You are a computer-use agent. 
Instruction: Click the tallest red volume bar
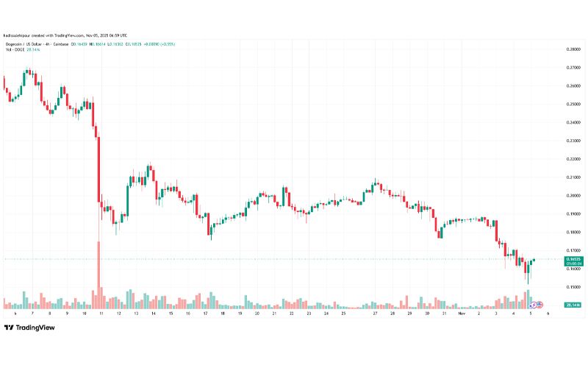[98, 275]
